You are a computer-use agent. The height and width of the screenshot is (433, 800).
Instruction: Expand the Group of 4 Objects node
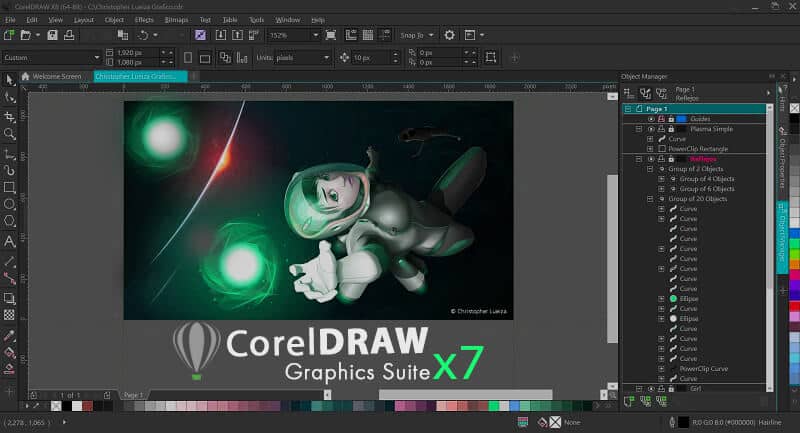[661, 179]
